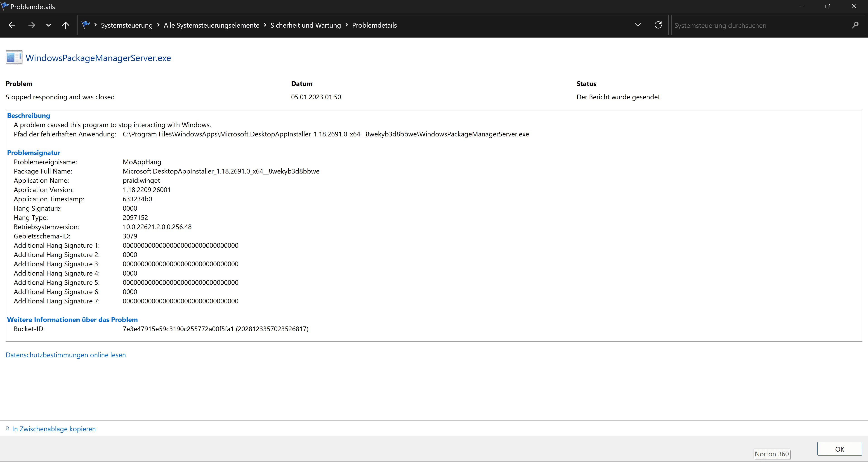Go forward with the right arrow
This screenshot has width=868, height=462.
point(31,25)
